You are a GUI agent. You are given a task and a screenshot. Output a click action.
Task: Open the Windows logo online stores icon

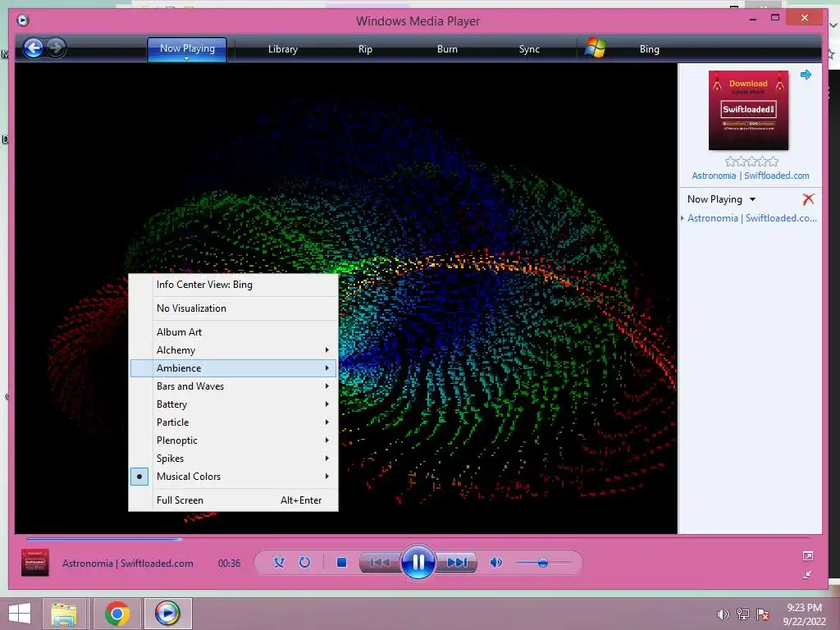pos(596,48)
